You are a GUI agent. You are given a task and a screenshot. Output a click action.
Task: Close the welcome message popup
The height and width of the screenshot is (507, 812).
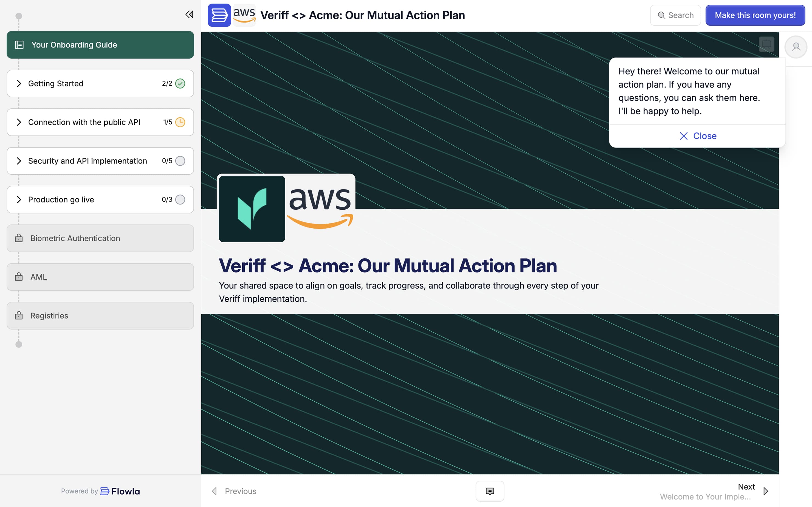[698, 136]
